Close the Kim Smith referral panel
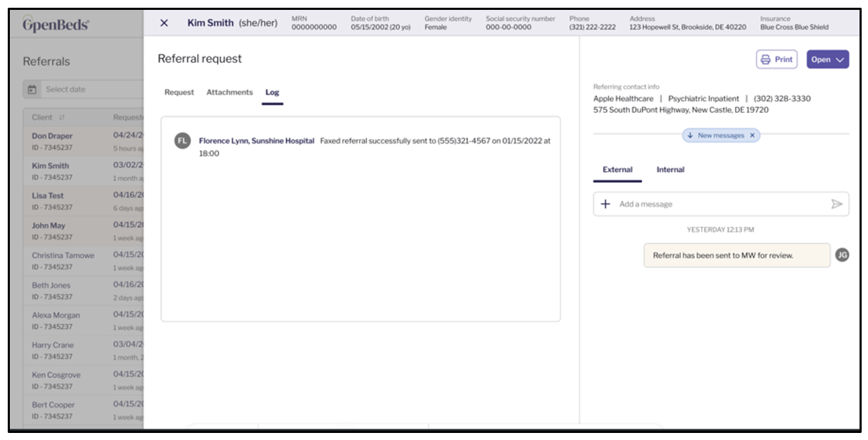Image resolution: width=868 pixels, height=440 pixels. 164,23
